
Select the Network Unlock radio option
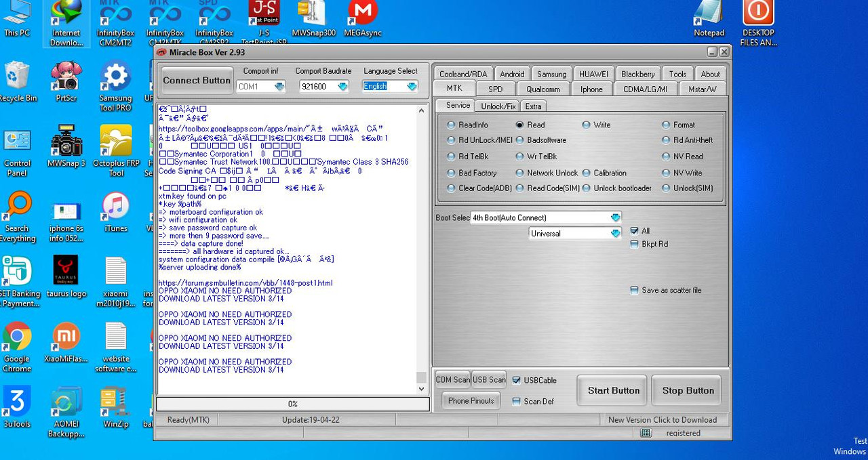[x=547, y=173]
